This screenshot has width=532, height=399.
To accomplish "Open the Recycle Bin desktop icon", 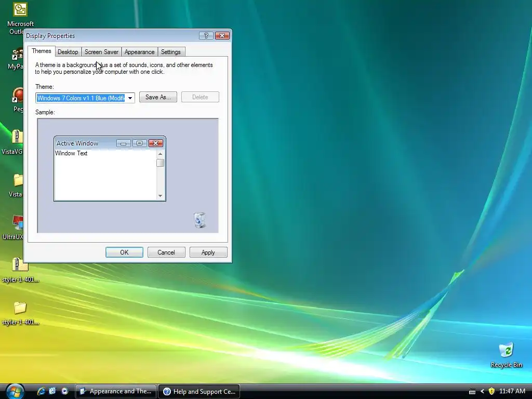I will coord(506,355).
